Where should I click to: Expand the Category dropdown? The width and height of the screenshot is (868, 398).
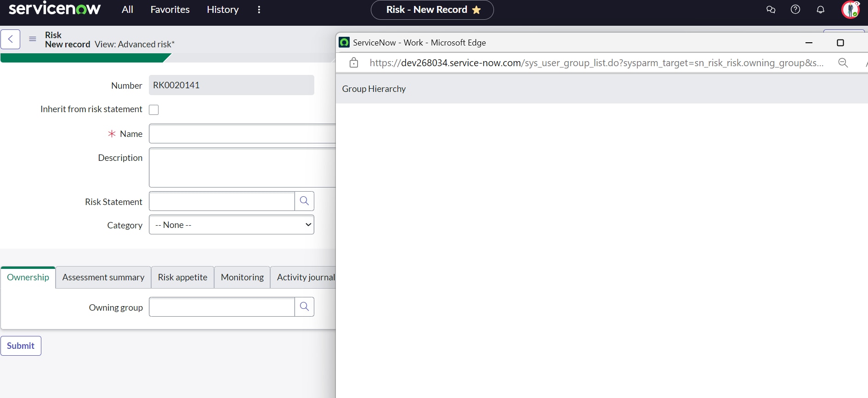click(232, 225)
